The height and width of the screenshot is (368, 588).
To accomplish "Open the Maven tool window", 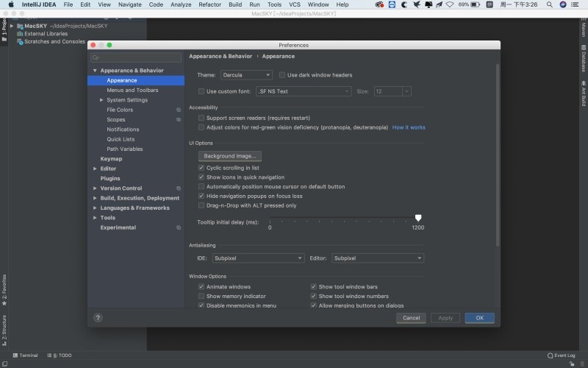I will pos(584,29).
